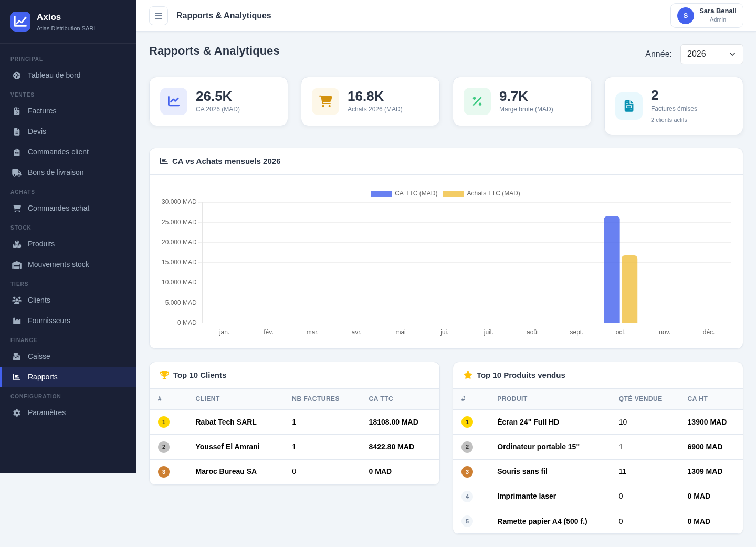
Task: Click the Fournisseurs factory icon
Action: [17, 321]
